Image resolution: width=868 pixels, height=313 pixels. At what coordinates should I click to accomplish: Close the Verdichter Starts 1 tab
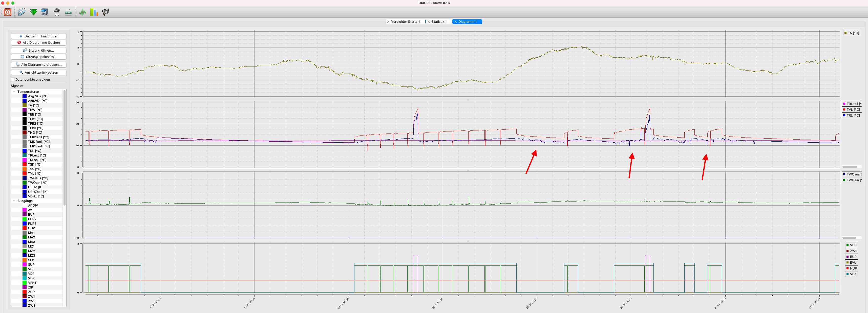tap(388, 21)
